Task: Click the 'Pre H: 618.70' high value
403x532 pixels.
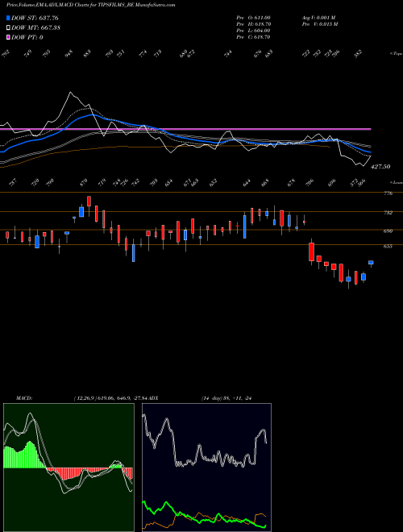Action: [x=253, y=24]
